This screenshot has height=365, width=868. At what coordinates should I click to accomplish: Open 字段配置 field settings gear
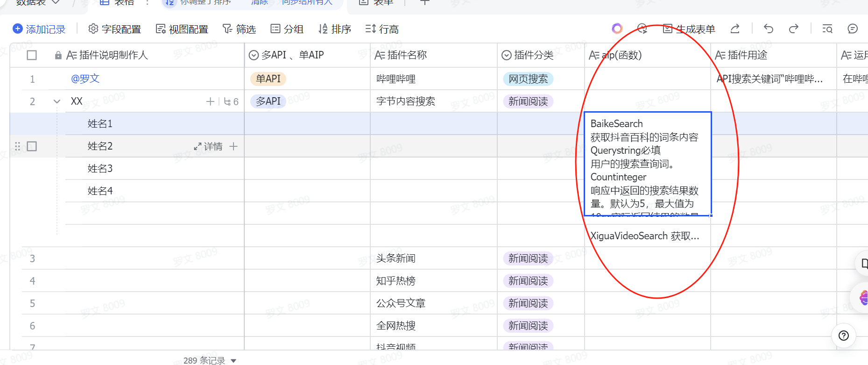pos(93,29)
